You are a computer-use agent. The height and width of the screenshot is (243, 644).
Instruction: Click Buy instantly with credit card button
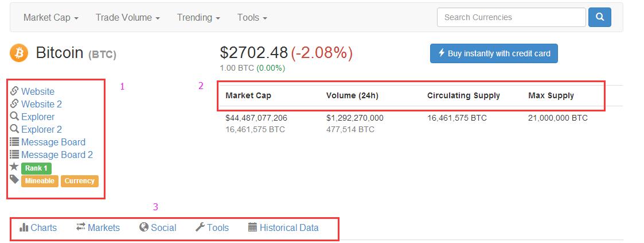click(x=494, y=53)
